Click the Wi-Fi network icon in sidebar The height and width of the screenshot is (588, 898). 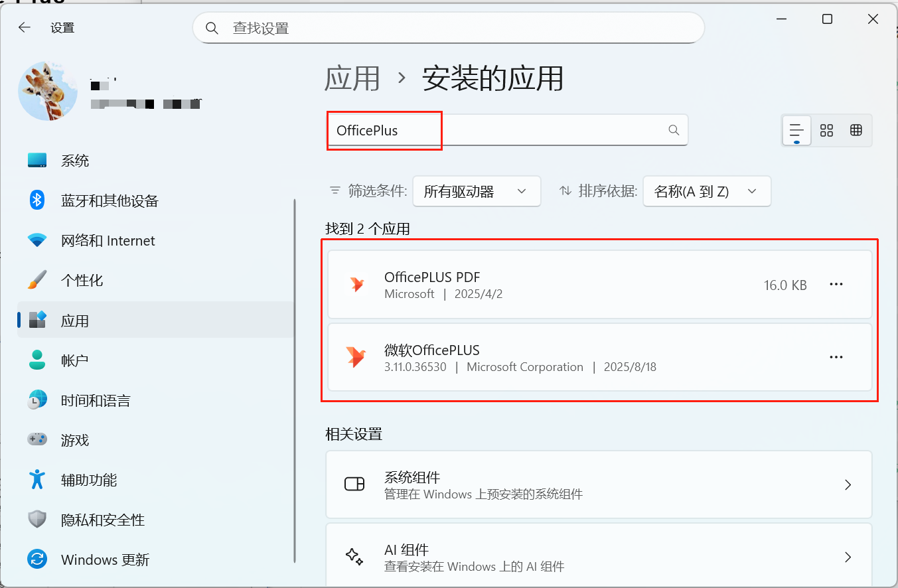(x=37, y=240)
